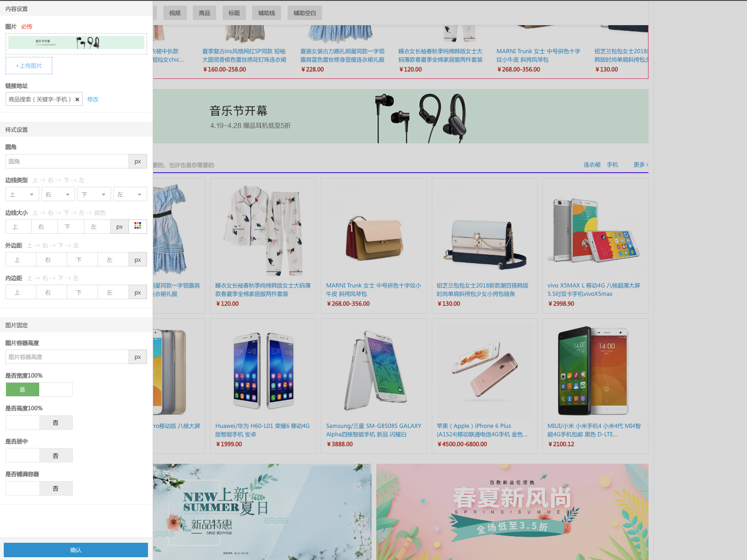This screenshot has width=747, height=560.
Task: Open the vivo X5MAX phone image
Action: click(595, 231)
